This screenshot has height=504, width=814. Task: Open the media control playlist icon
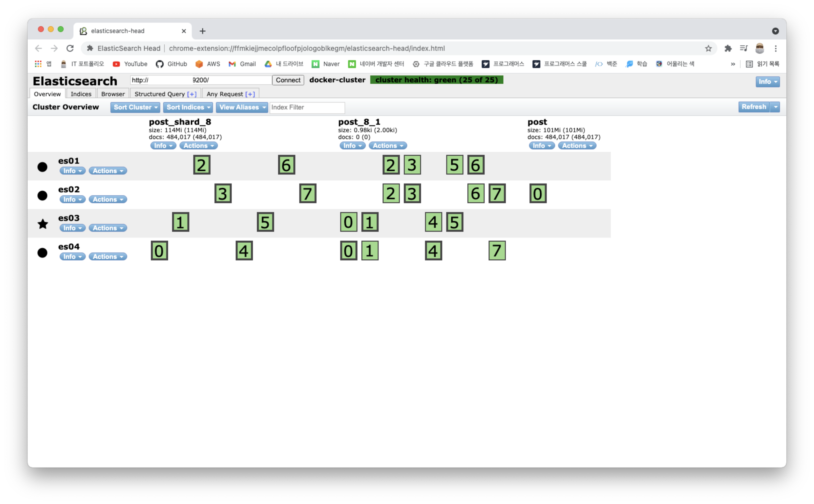tap(743, 48)
